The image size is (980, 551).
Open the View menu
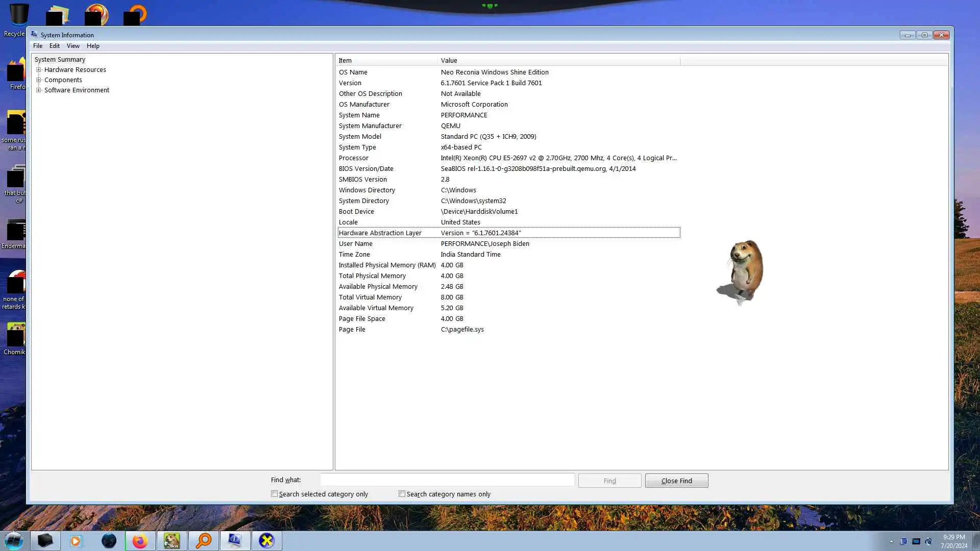(73, 46)
